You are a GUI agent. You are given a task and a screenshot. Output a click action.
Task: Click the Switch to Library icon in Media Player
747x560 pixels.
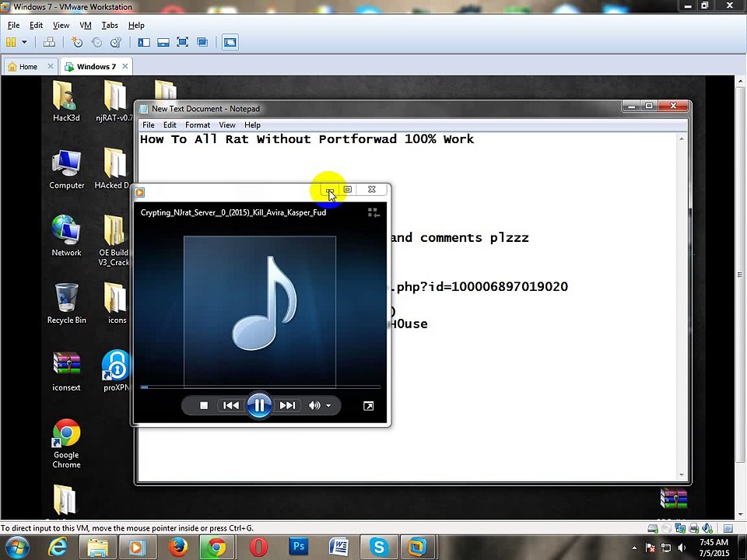pos(373,213)
